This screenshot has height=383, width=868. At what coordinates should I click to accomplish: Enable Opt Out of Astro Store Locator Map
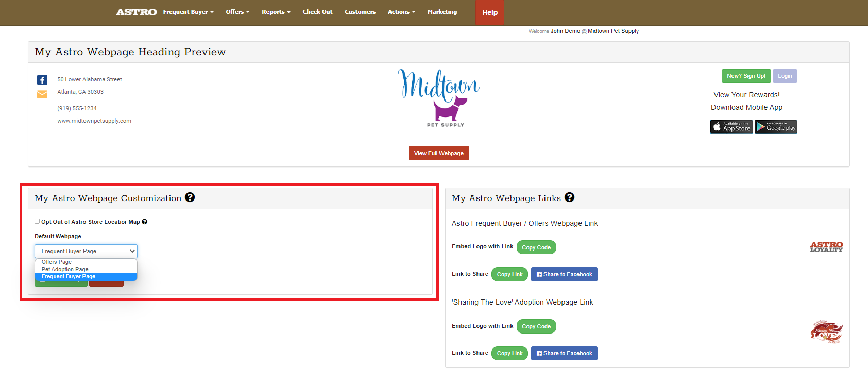[x=37, y=221]
